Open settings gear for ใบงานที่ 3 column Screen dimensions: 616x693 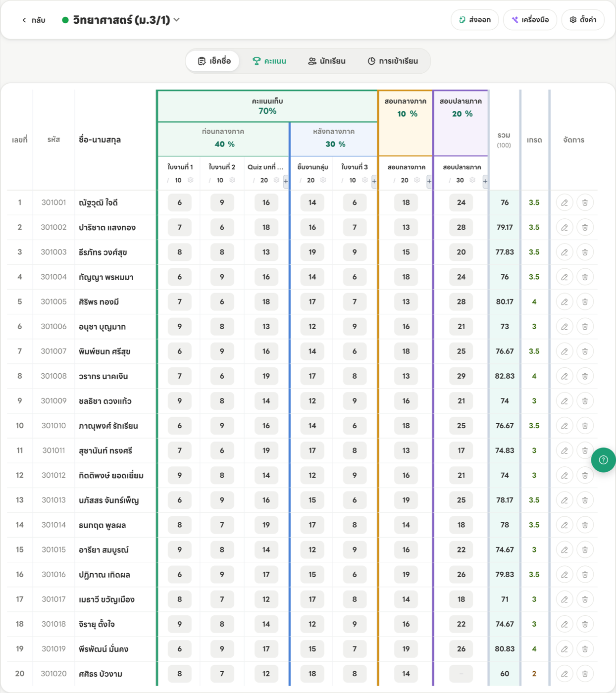click(x=365, y=180)
